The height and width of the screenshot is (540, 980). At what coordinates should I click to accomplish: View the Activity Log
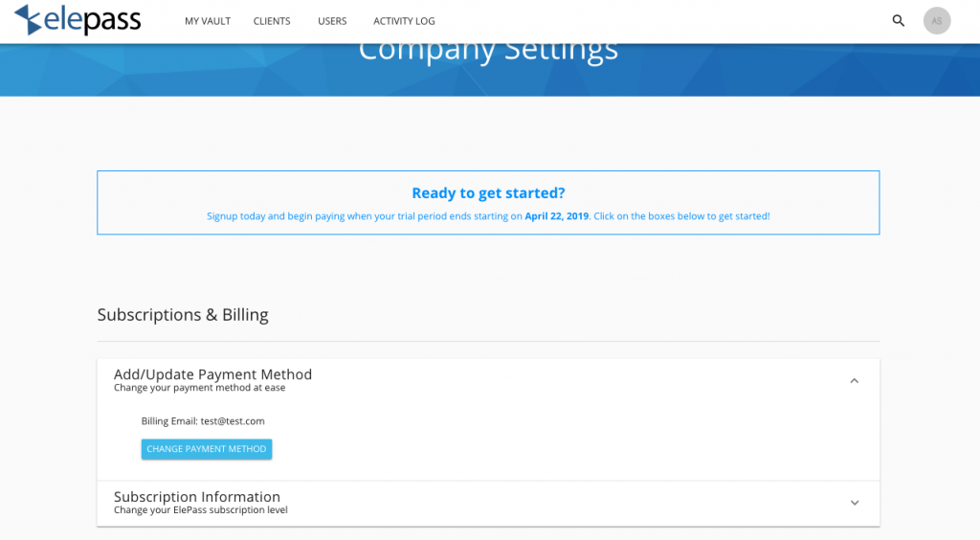pyautogui.click(x=404, y=21)
